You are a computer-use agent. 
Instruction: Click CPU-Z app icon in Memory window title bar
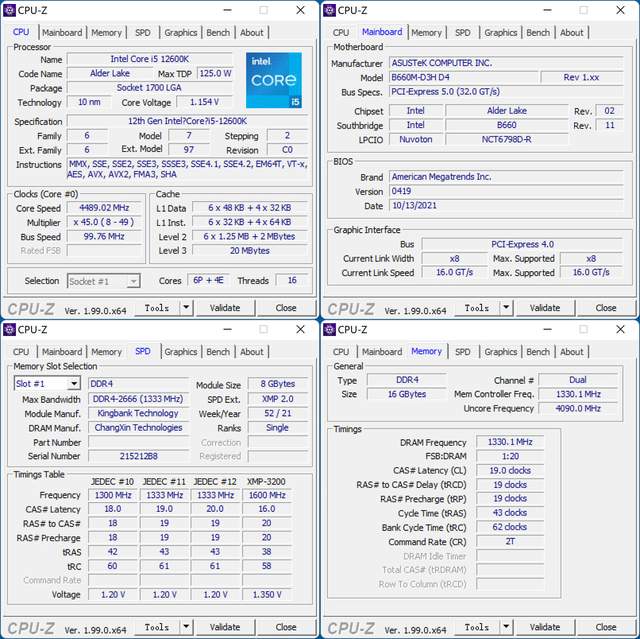(329, 329)
